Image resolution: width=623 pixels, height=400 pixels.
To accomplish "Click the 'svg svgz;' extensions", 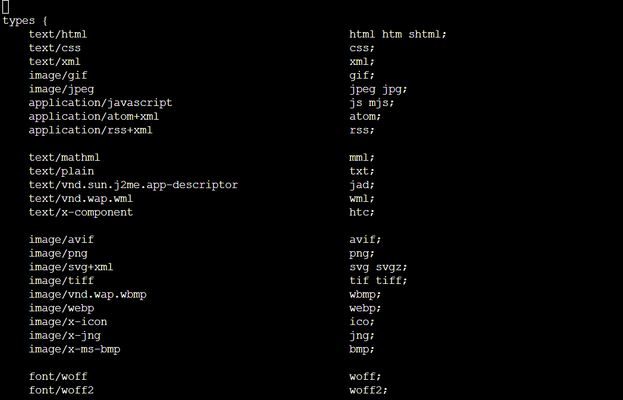I will coord(378,267).
